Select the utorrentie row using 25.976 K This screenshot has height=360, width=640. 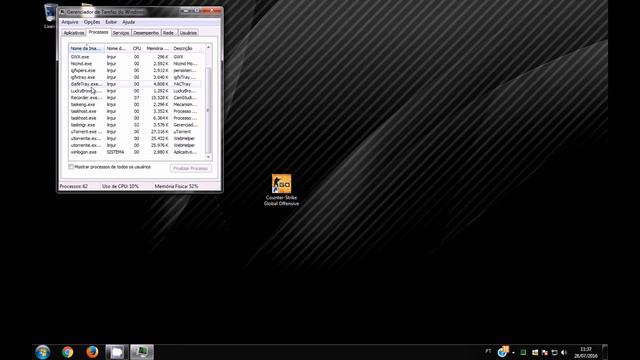[x=135, y=145]
